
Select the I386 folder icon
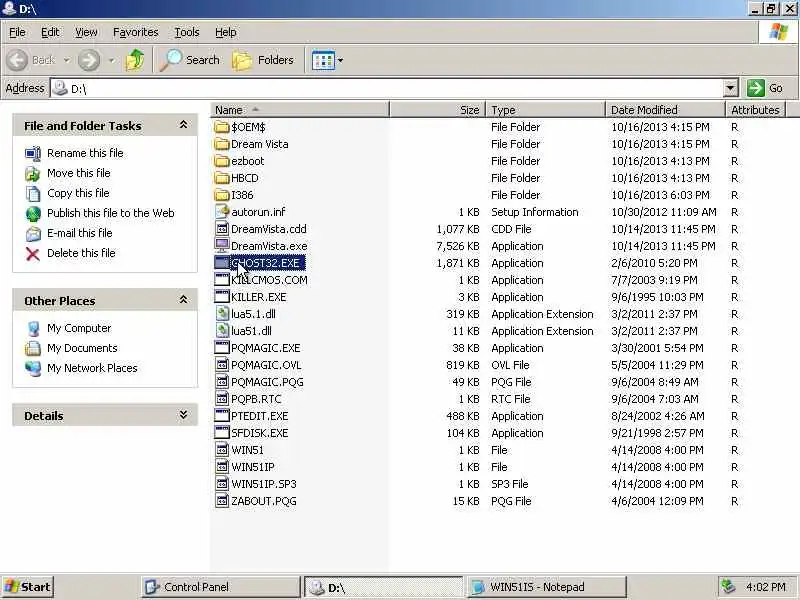point(222,195)
